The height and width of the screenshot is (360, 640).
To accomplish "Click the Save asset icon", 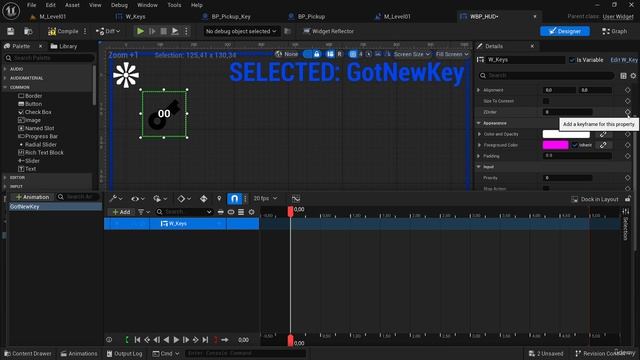I will (11, 31).
